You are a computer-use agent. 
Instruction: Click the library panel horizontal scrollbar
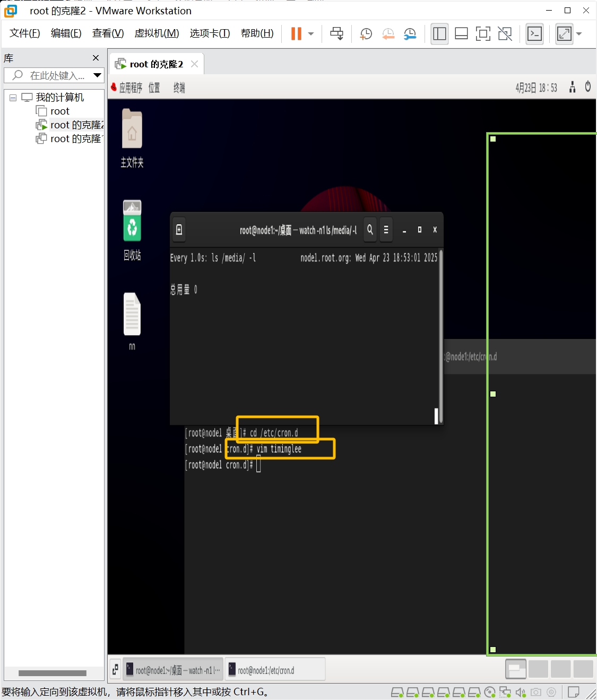pyautogui.click(x=53, y=673)
